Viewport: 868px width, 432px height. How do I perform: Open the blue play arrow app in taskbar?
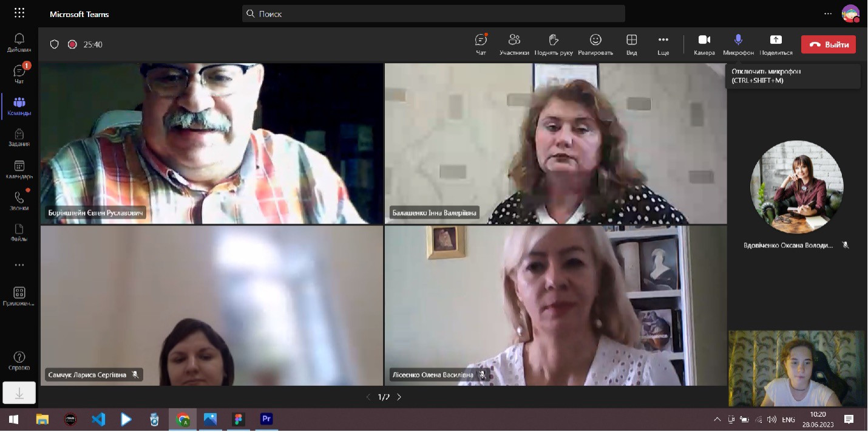[126, 419]
